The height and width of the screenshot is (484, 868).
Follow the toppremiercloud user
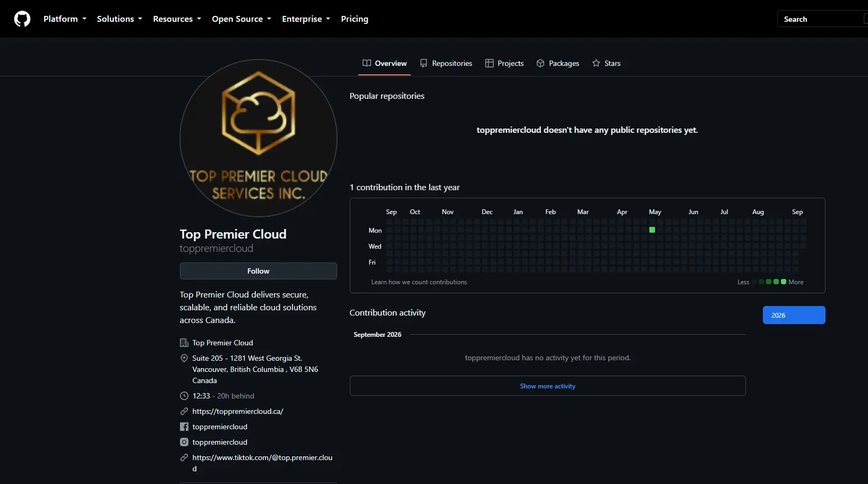click(x=259, y=271)
